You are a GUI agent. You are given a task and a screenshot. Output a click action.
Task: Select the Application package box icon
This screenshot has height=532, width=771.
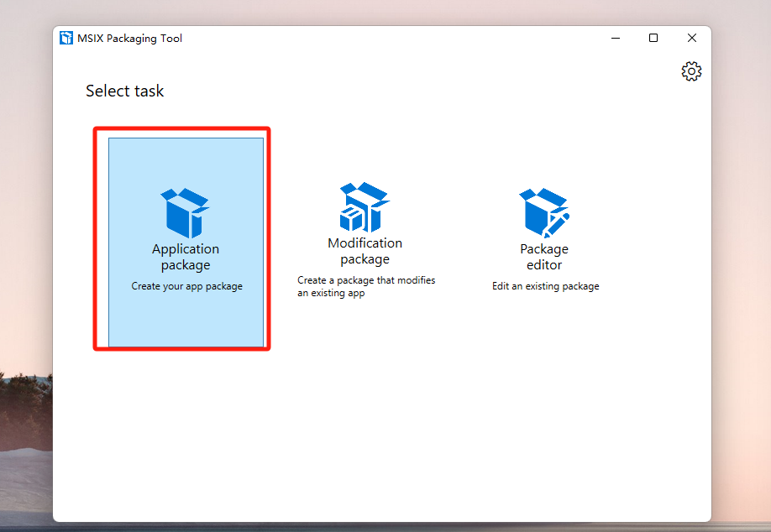coord(185,213)
